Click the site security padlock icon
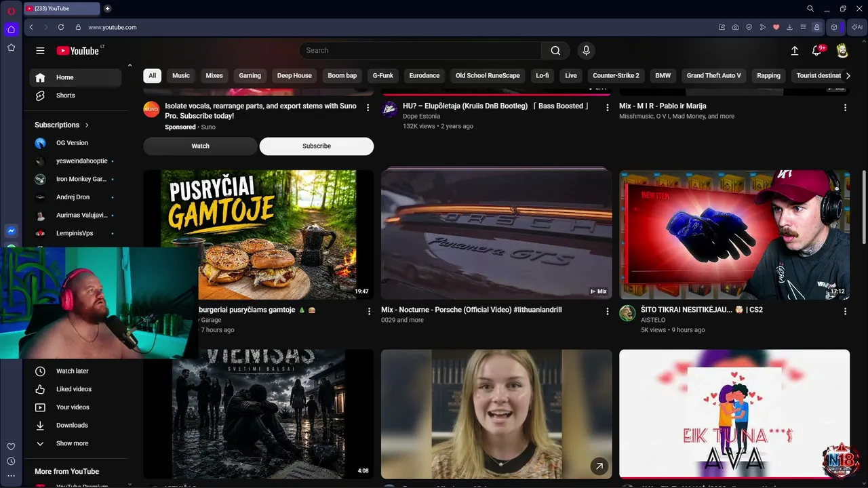This screenshot has width=868, height=488. [78, 27]
